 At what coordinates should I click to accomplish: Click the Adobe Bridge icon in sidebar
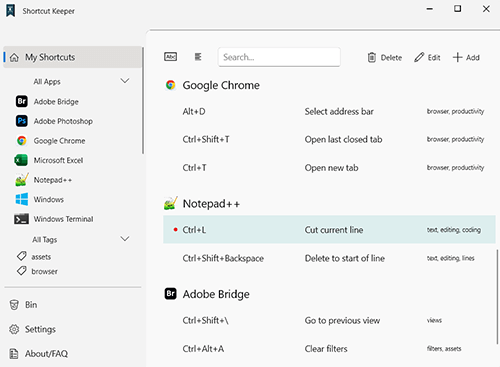pos(22,101)
